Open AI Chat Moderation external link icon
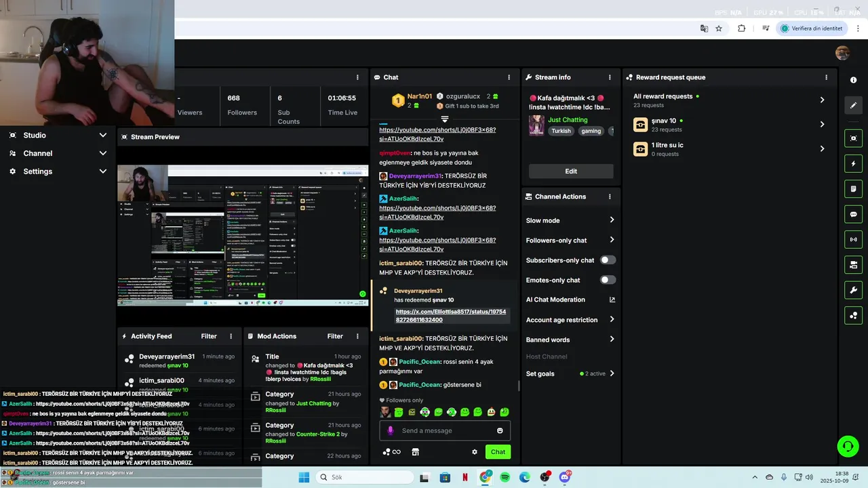Viewport: 868px width, 488px height. click(x=612, y=300)
